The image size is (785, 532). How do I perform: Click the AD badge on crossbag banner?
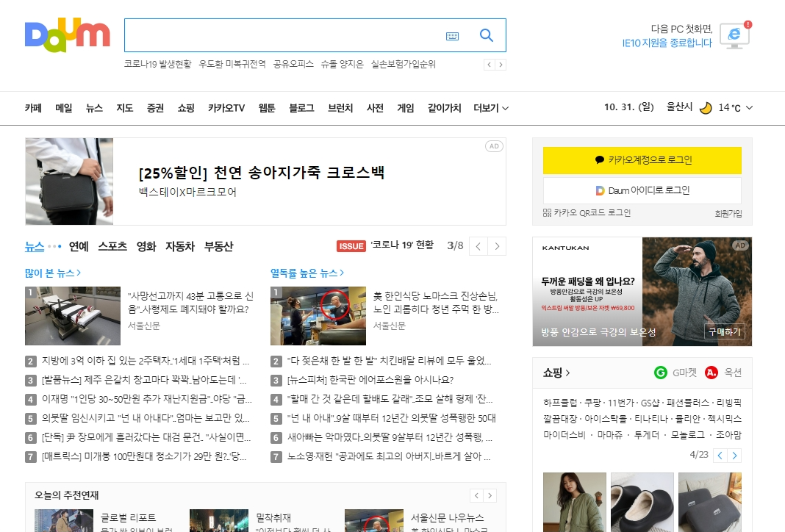tap(494, 146)
